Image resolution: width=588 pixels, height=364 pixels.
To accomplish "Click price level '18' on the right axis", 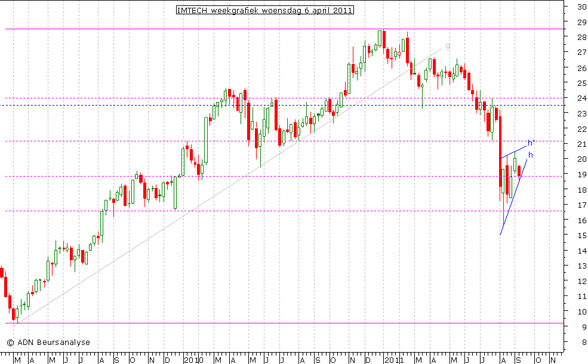I will point(581,190).
